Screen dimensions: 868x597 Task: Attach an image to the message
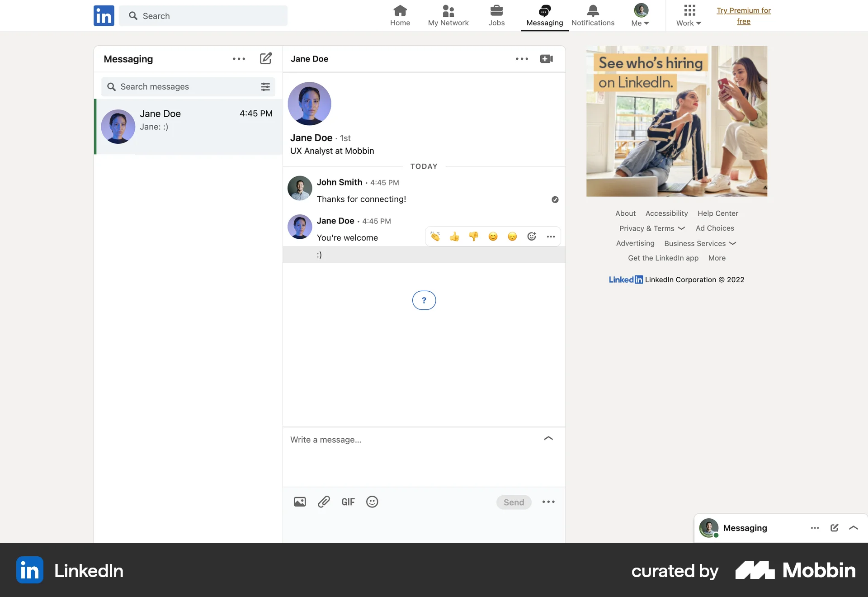click(x=300, y=502)
